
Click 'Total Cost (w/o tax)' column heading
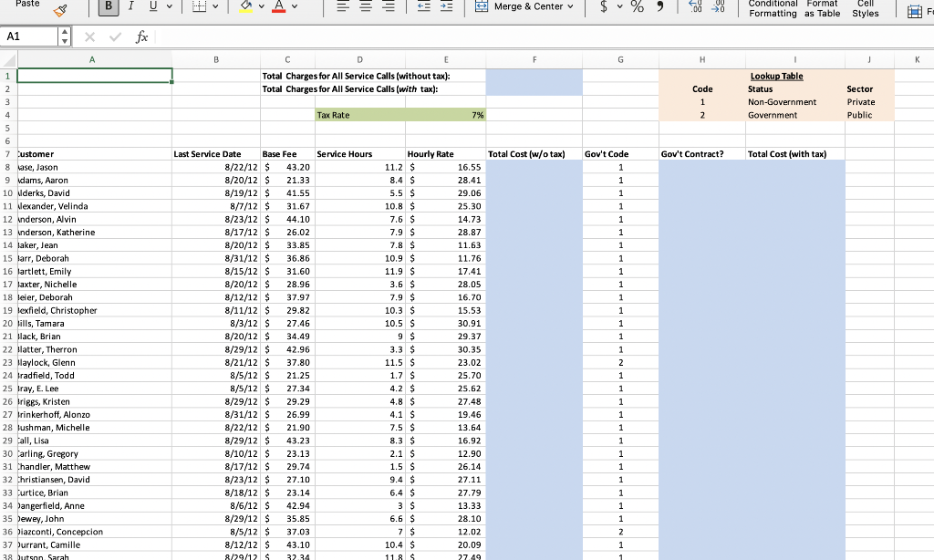(x=534, y=154)
